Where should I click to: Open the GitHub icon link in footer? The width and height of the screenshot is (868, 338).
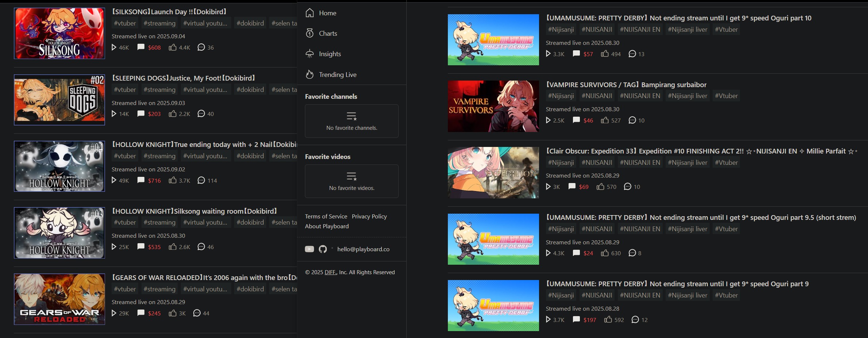[x=323, y=249]
